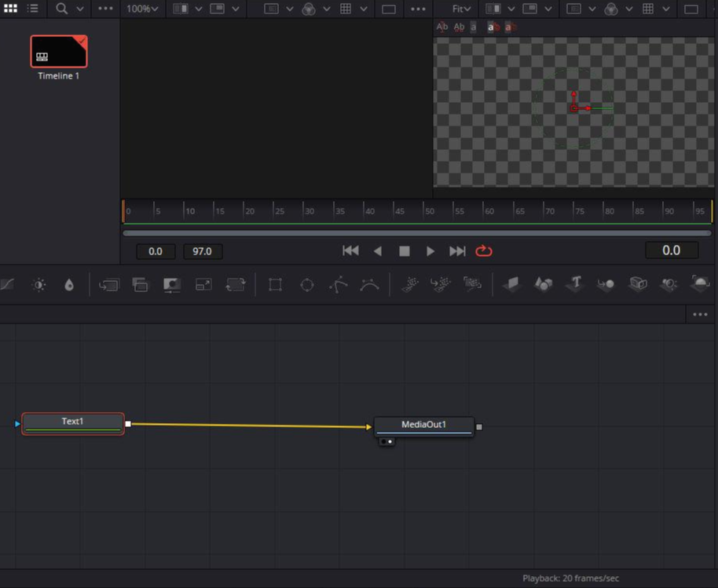Viewport: 718px width, 588px height.
Task: Open the Fit zoom dropdown
Action: click(x=461, y=9)
